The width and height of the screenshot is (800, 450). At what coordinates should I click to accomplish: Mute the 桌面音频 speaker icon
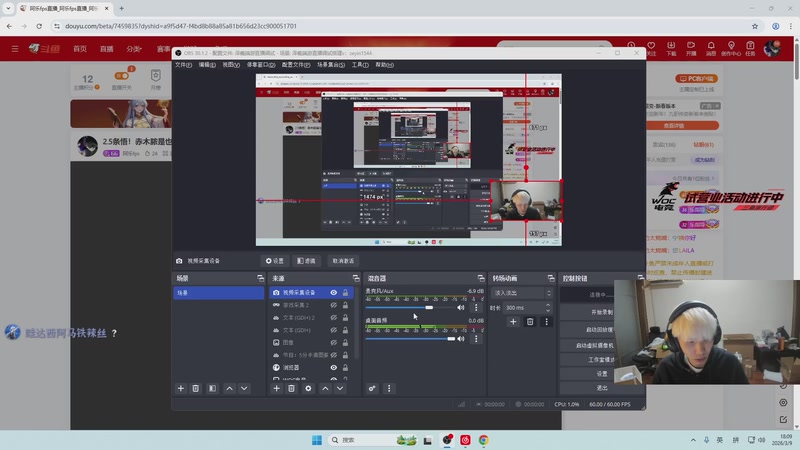point(461,339)
